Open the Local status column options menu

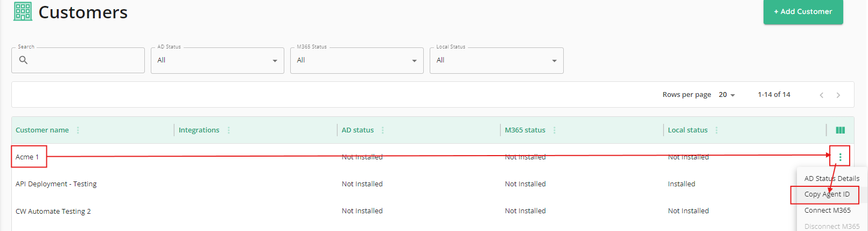[717, 130]
